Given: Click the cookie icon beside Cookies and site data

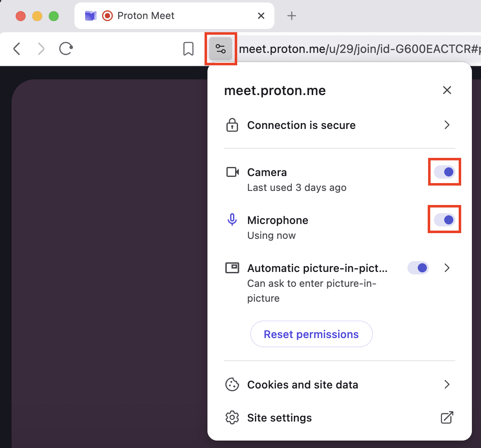Looking at the screenshot, I should pos(232,384).
